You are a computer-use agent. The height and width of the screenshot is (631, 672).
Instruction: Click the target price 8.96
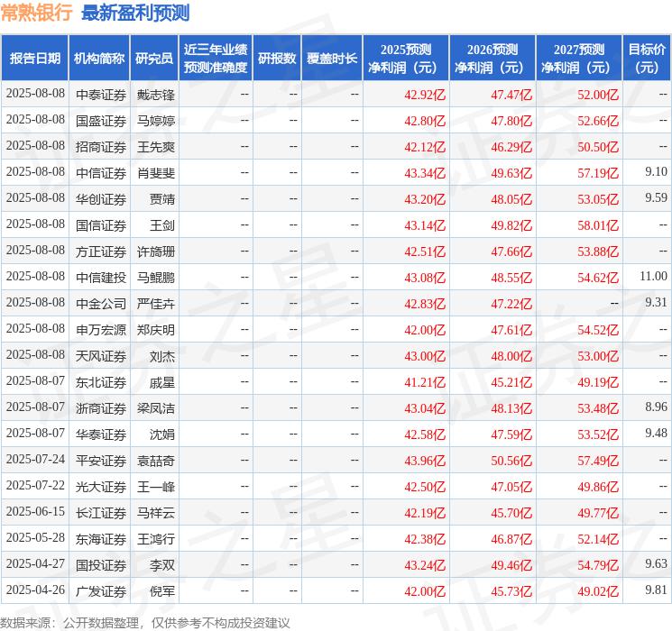656,407
